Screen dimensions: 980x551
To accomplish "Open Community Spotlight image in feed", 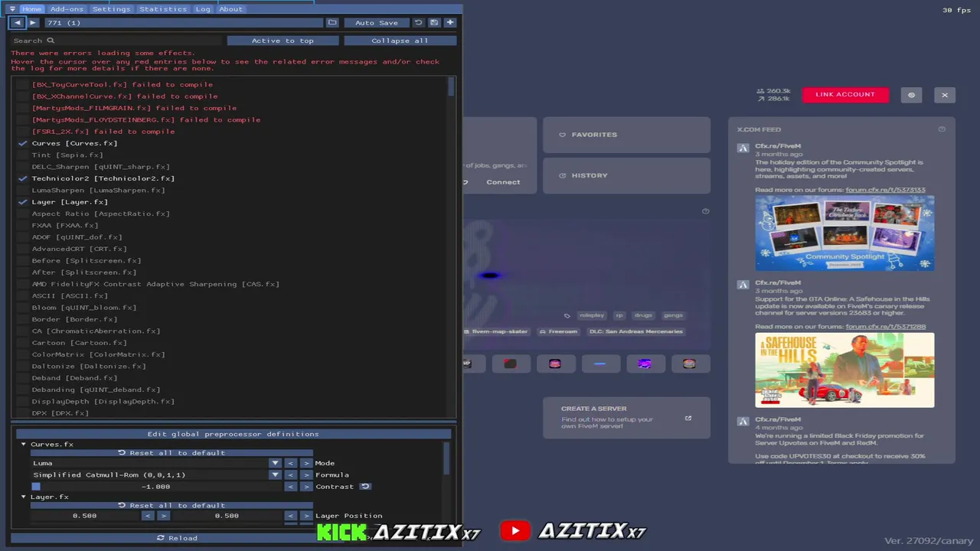I will (844, 233).
